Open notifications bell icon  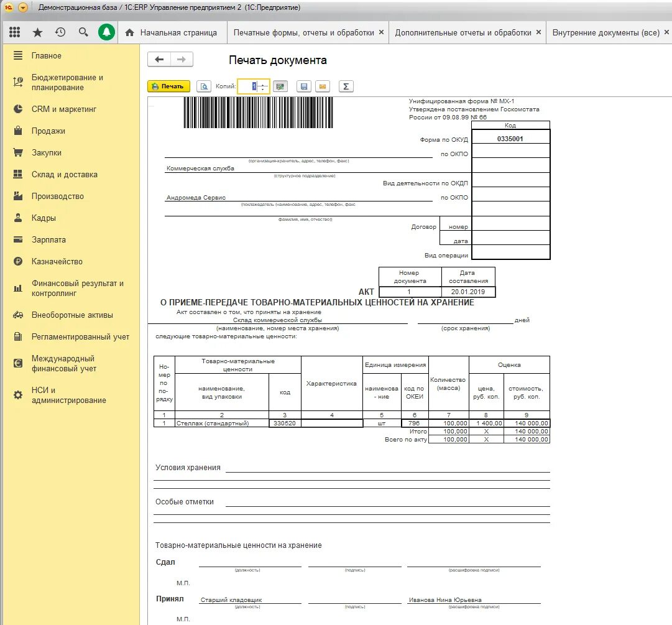[106, 32]
